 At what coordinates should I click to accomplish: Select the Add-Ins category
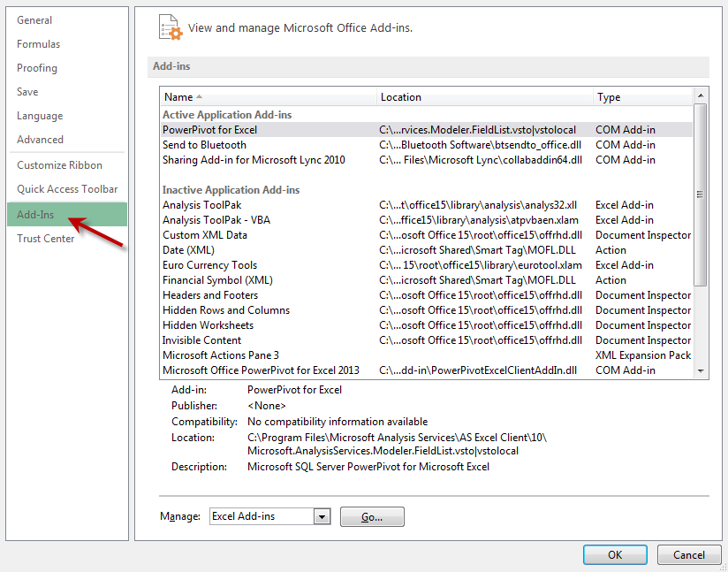tap(67, 215)
